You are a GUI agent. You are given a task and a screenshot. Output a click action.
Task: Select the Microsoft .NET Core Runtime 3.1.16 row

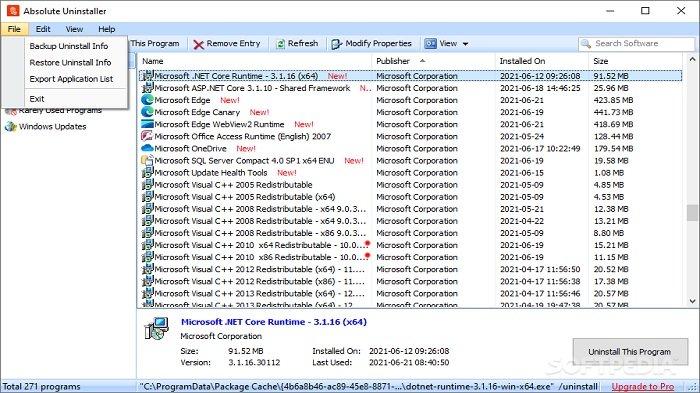(410, 76)
